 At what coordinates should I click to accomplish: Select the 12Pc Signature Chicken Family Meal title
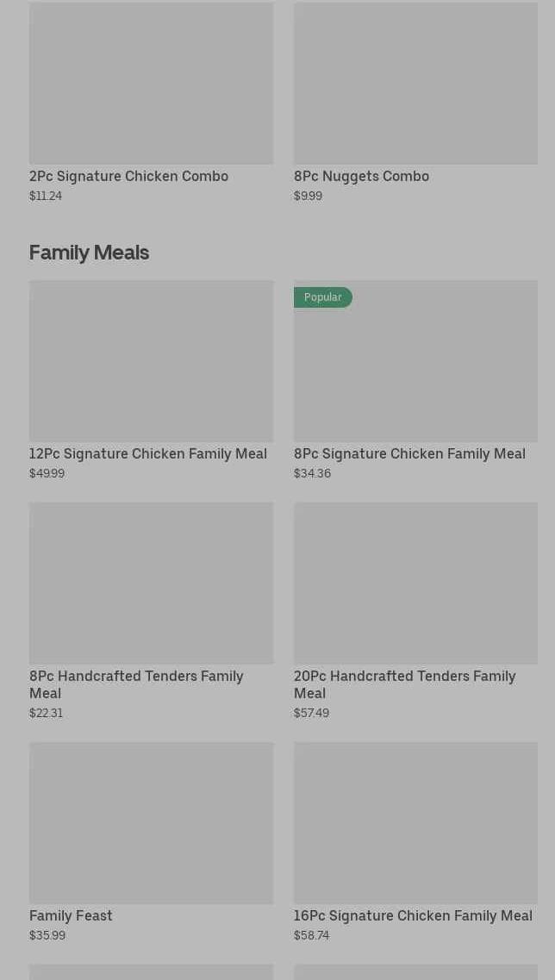(148, 453)
